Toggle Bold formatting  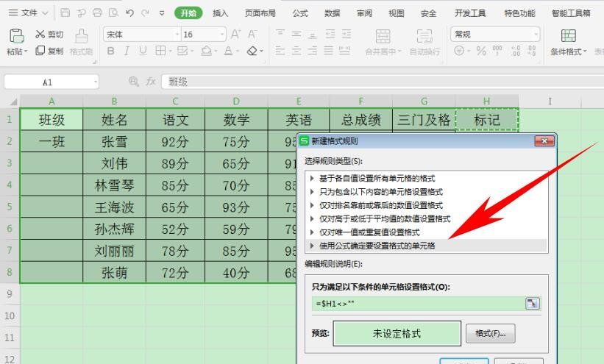click(x=111, y=51)
